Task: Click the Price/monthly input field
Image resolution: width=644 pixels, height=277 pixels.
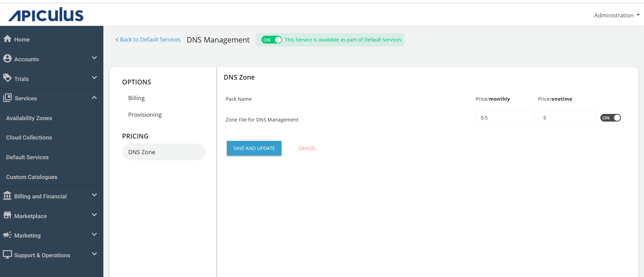Action: tap(505, 118)
